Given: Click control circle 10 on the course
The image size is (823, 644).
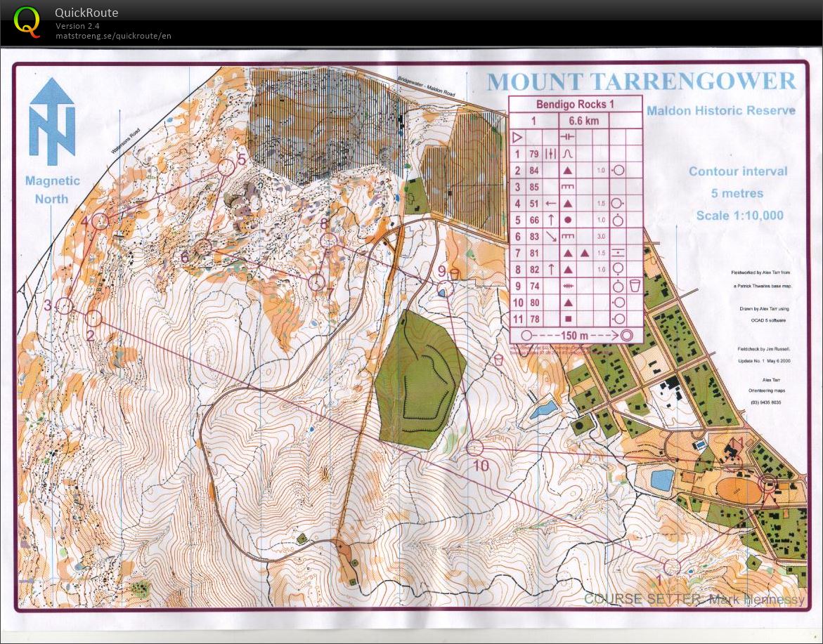Looking at the screenshot, I should click(x=476, y=447).
